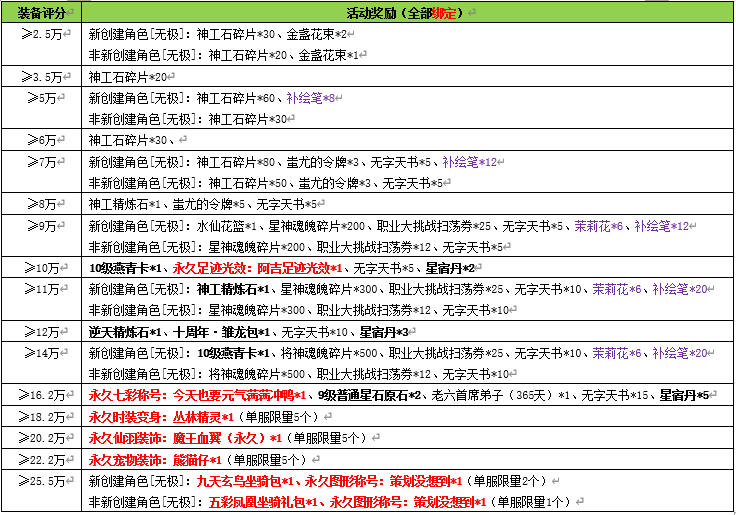Image resolution: width=736 pixels, height=515 pixels.
Task: Click 星神魂魄碎片*200 in the 非新创建角色 line
Action: tap(257, 247)
